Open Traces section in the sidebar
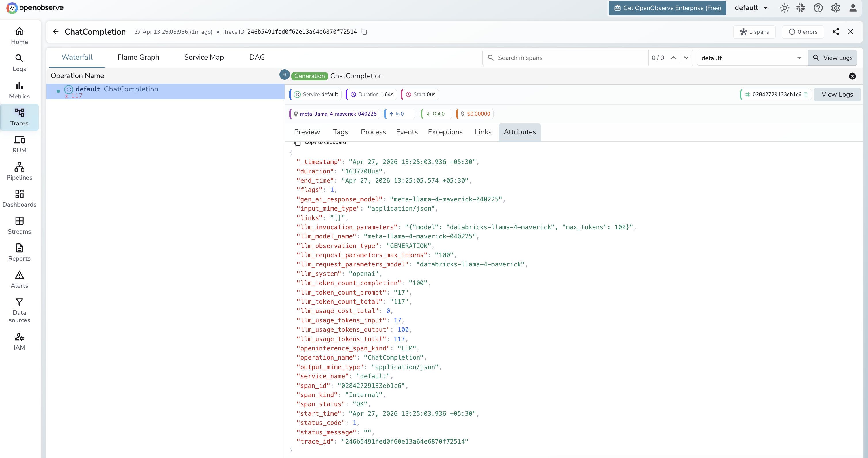The image size is (868, 458). coord(19,117)
